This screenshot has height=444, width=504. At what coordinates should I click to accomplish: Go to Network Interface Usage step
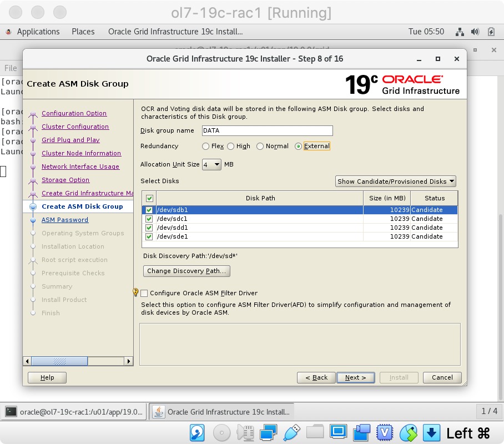coord(80,167)
